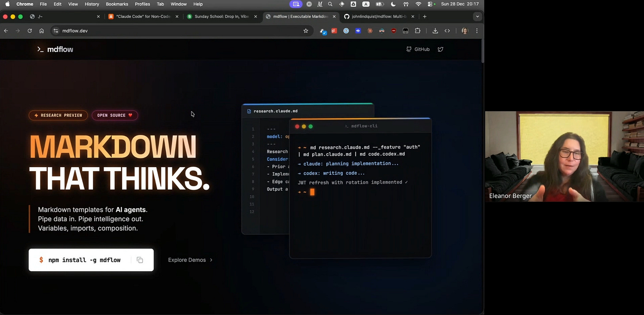
Task: Go back to the previous page
Action: coord(6,31)
